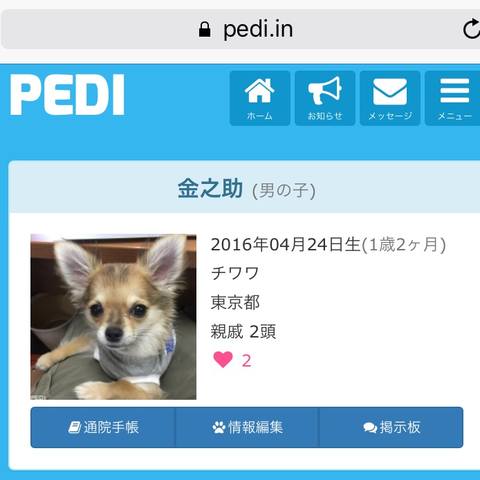
Task: Open the メニュー hamburger menu
Action: click(453, 98)
